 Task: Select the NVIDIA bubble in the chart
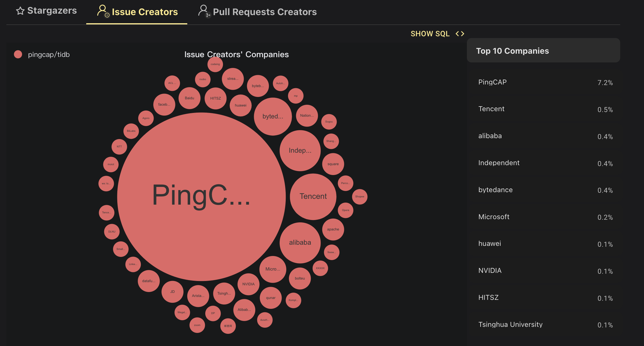(248, 284)
